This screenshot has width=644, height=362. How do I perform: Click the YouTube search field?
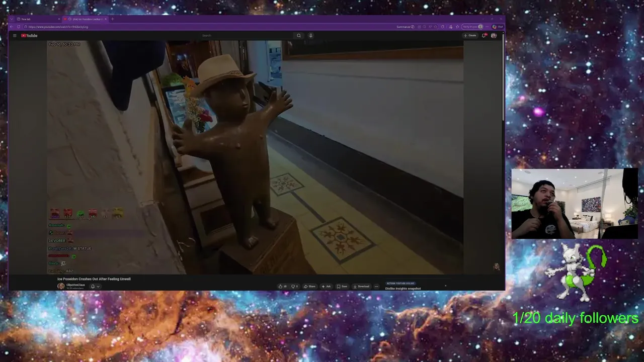(x=247, y=36)
